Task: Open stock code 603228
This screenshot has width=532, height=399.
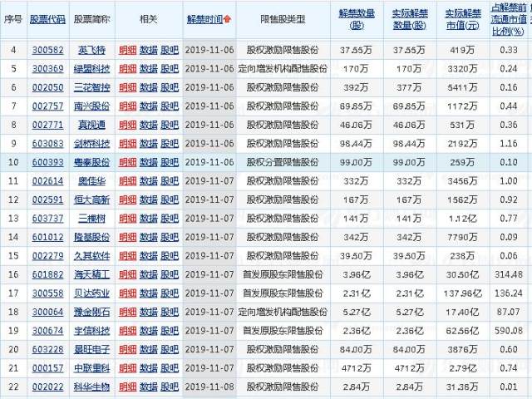Action: coord(48,349)
